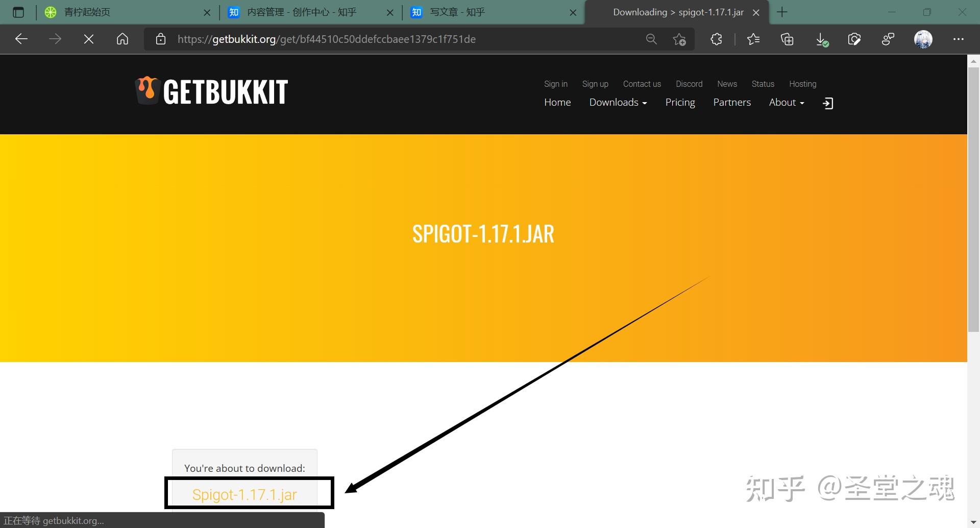Open the zoom magnifier in address bar
Image resolution: width=980 pixels, height=528 pixels.
point(651,39)
